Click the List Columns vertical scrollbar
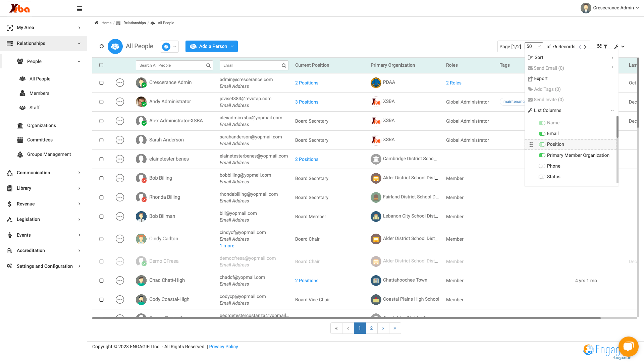The height and width of the screenshot is (362, 644). [618, 127]
